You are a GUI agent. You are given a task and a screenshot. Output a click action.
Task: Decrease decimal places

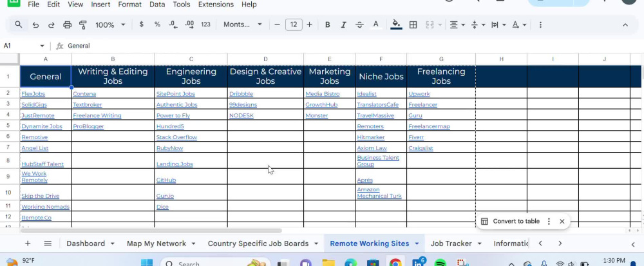pos(173,24)
